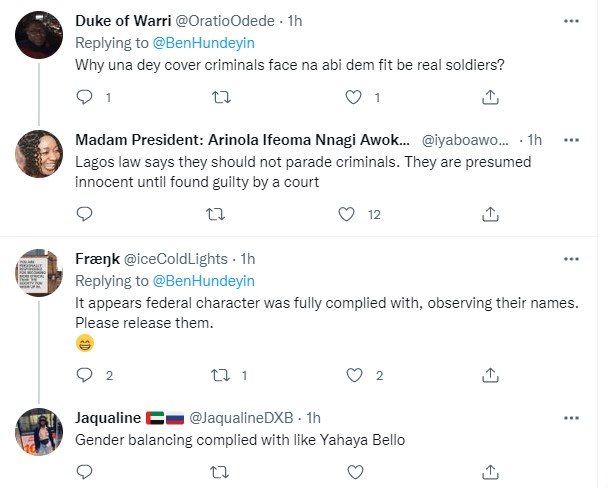Share Madam President's tweet
This screenshot has height=488, width=608.
pos(491,213)
